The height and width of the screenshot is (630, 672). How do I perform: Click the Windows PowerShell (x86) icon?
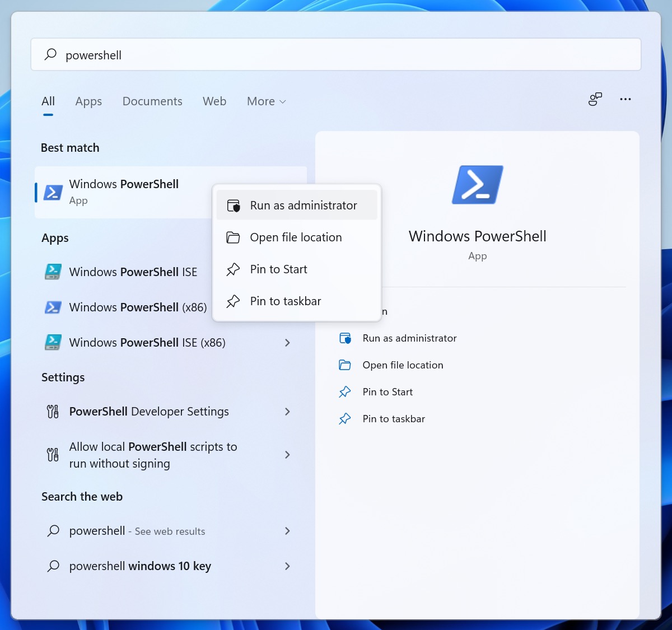[x=53, y=307]
